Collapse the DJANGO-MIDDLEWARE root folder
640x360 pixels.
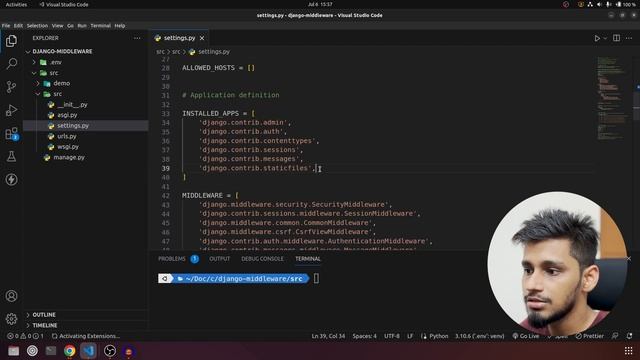click(x=62, y=51)
